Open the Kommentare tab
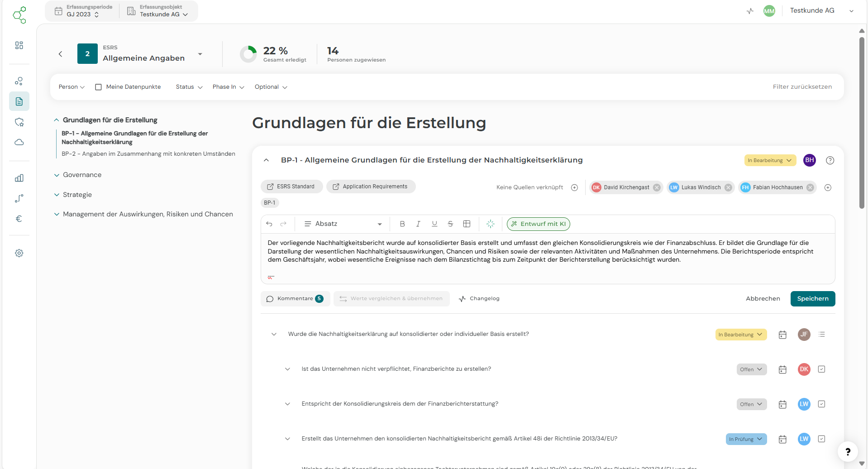 click(295, 298)
